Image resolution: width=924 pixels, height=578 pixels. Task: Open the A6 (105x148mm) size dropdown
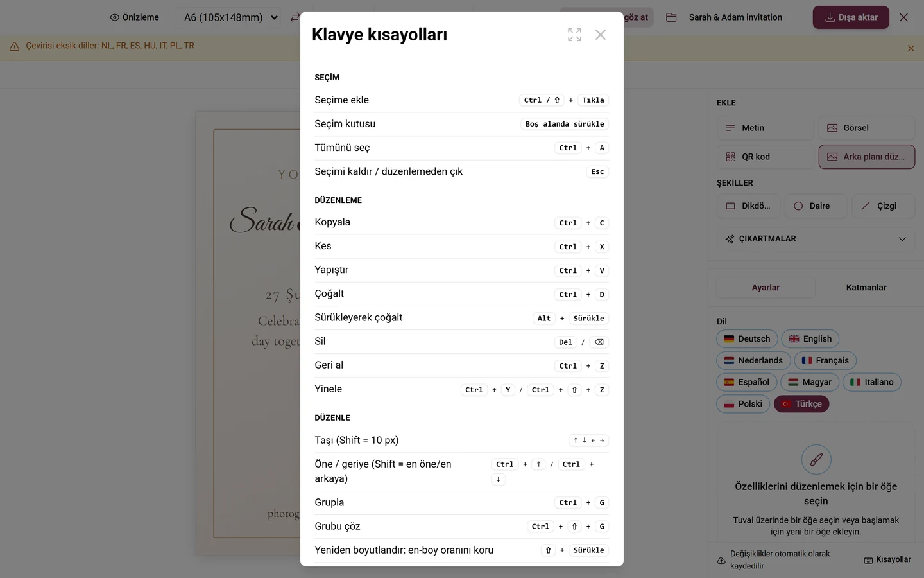coord(228,17)
